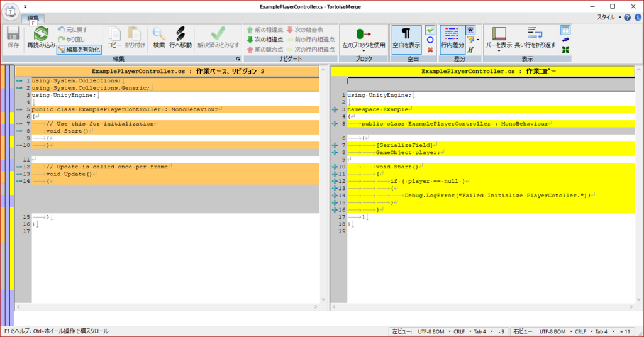Jump to 次の相違点 (next difference)
644x337 pixels.
(x=265, y=40)
